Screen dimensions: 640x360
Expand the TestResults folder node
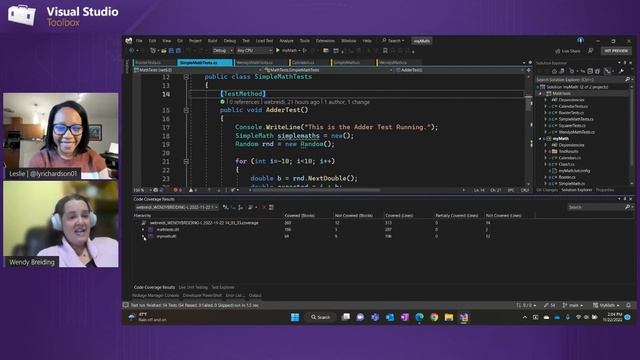coord(546,151)
